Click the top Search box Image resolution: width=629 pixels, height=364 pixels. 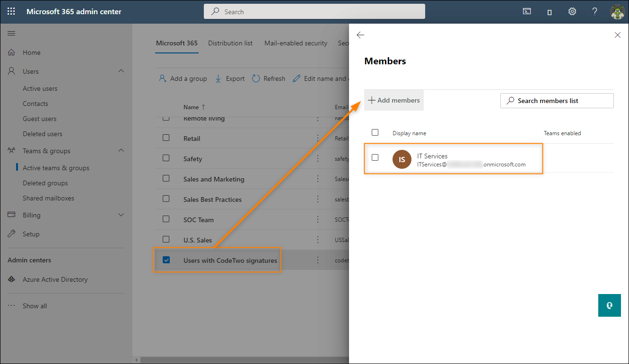(314, 12)
